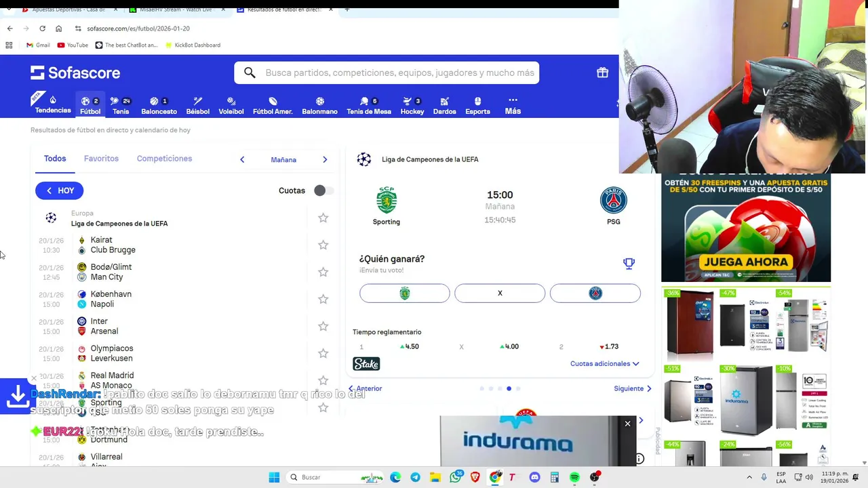The image size is (868, 488).
Task: Click the JUEGA AHORA ad button
Action: 746,262
